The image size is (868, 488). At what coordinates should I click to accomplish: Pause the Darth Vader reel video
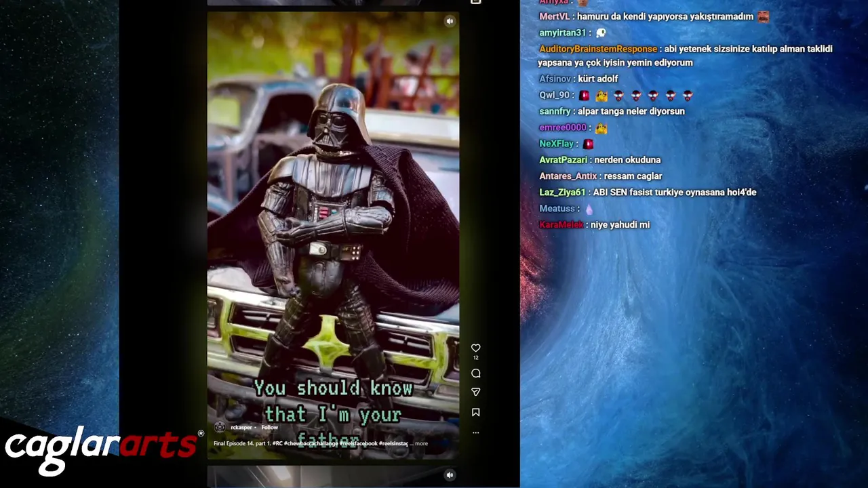click(333, 235)
